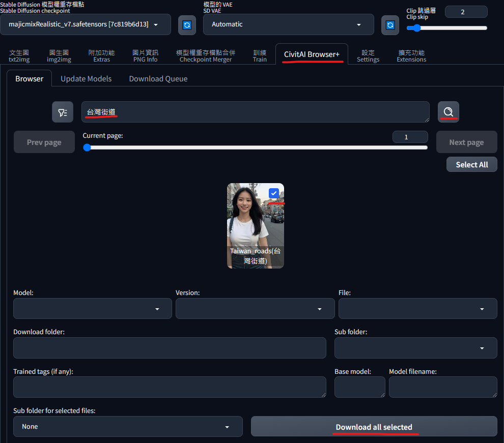Switch to the txt2img tab

tap(19, 56)
